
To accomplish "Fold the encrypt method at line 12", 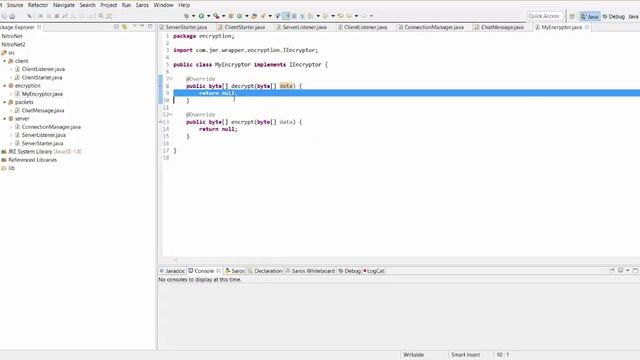I will coord(171,115).
